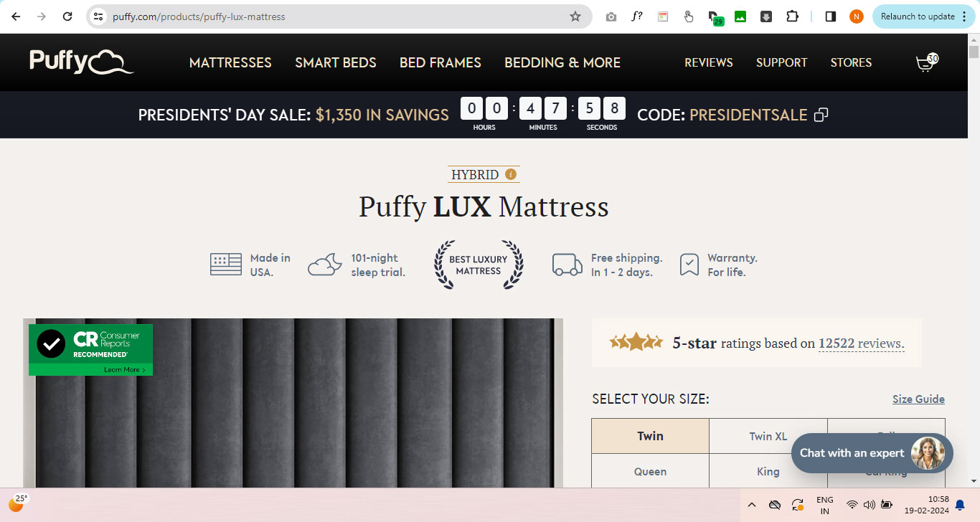Select the Twin size option
Image resolution: width=980 pixels, height=522 pixels.
point(650,436)
